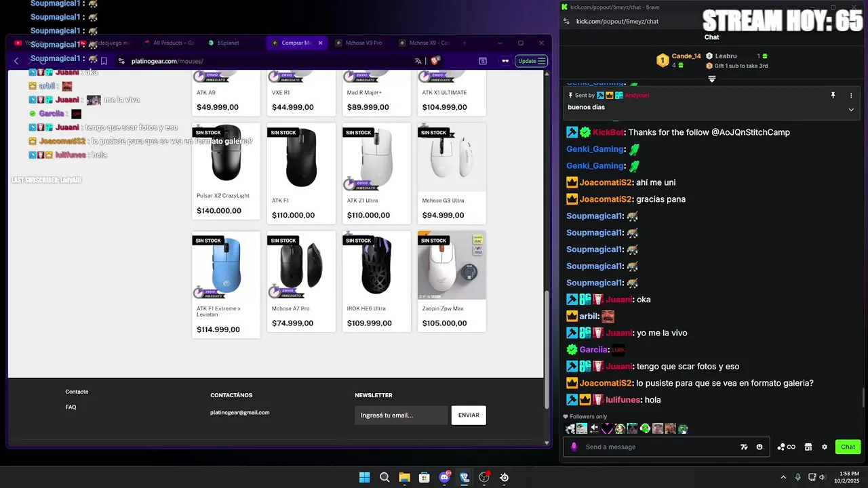
Task: Open the Windows Start menu
Action: [364, 477]
